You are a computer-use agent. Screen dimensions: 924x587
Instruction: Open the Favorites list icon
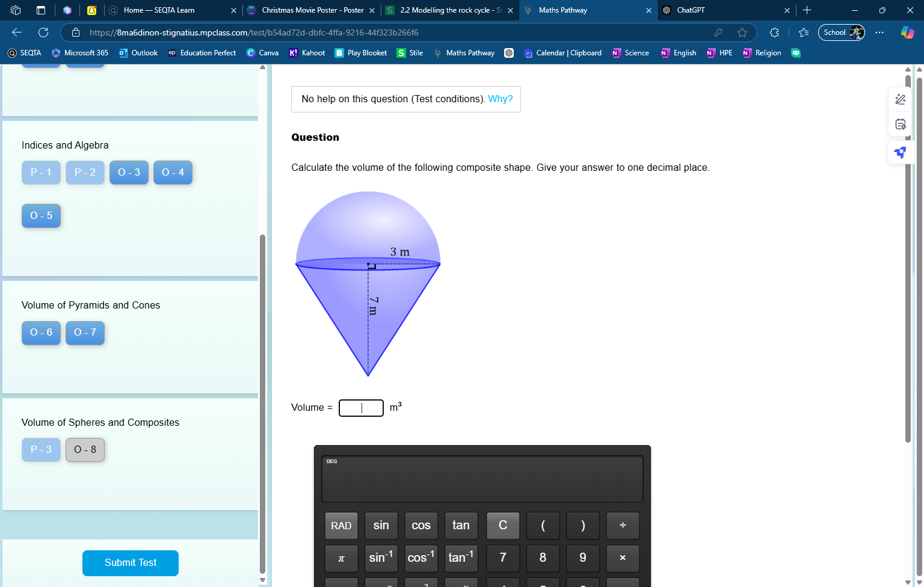click(x=804, y=32)
